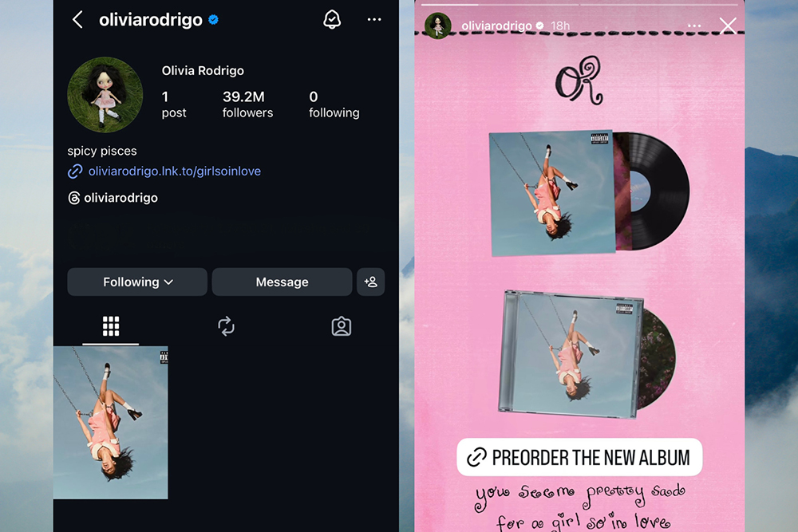The height and width of the screenshot is (532, 798).
Task: Go back with the left arrow icon
Action: point(77,20)
